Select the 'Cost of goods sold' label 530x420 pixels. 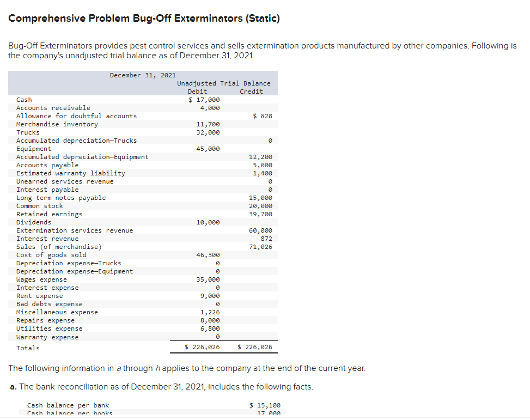click(x=51, y=255)
